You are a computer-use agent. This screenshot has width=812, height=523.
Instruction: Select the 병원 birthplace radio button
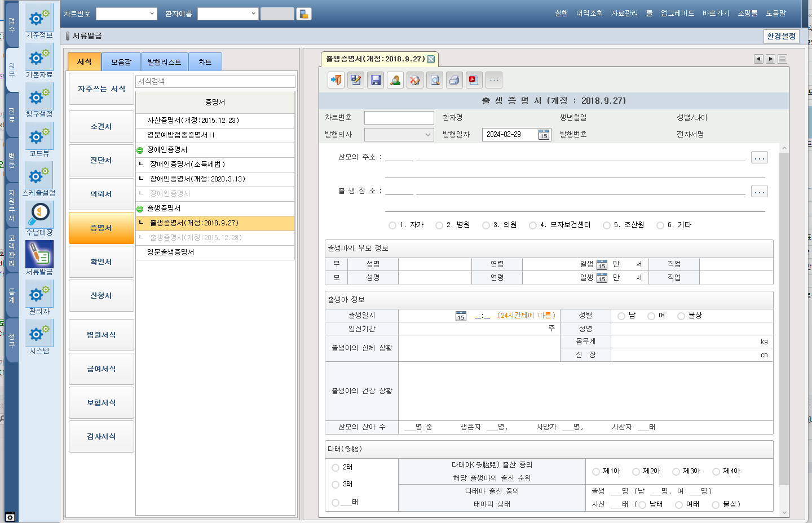(439, 225)
